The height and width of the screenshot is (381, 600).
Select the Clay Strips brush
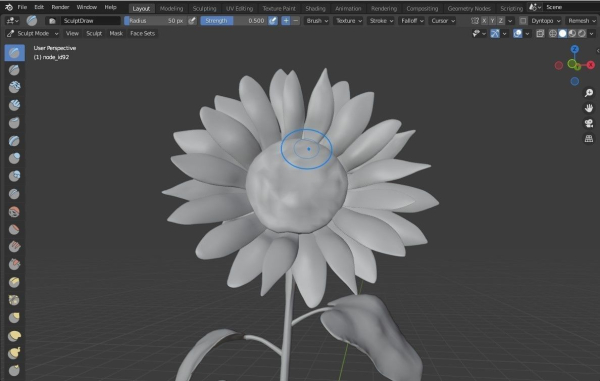tap(15, 105)
